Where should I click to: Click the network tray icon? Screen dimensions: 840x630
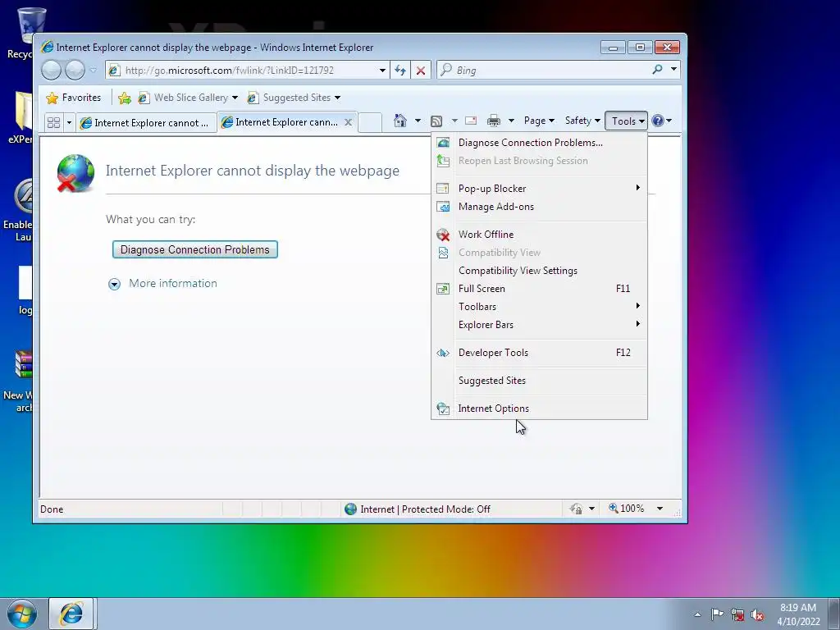click(737, 614)
